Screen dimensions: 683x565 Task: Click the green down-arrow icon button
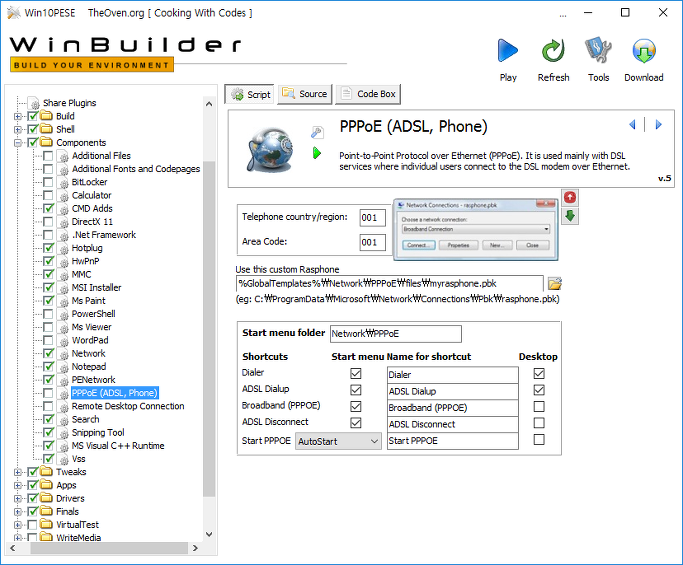click(570, 216)
